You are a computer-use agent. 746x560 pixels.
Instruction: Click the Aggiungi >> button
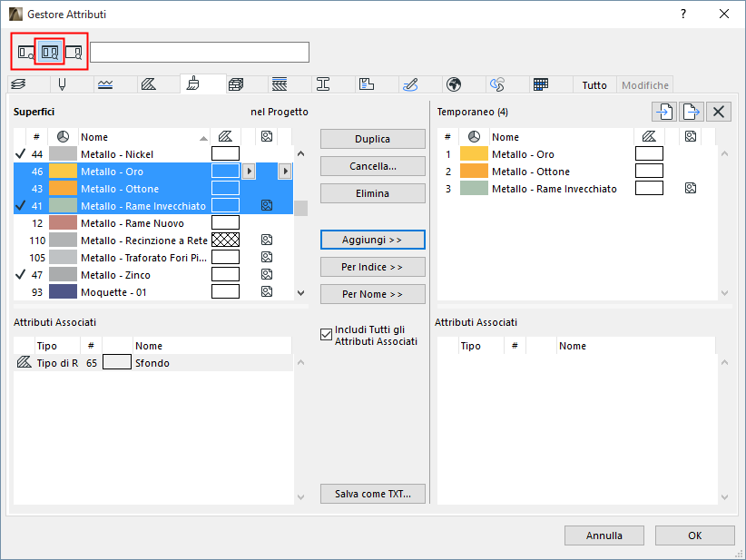[x=372, y=240]
